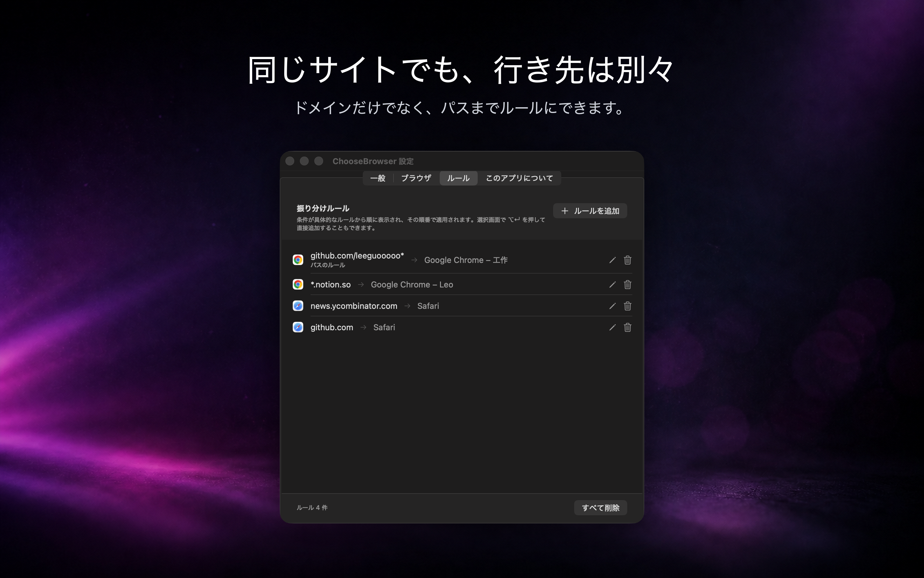This screenshot has width=924, height=578.
Task: Switch to the 一般 tab
Action: pos(378,178)
